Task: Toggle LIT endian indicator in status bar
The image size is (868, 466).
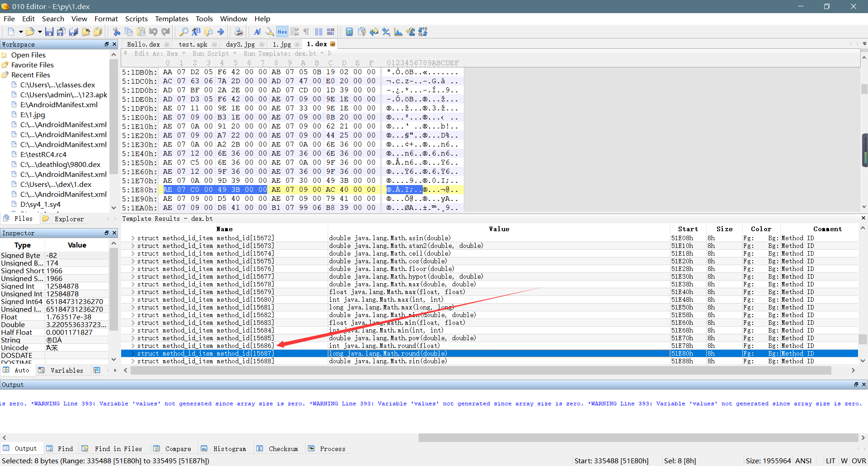Action: click(830, 461)
